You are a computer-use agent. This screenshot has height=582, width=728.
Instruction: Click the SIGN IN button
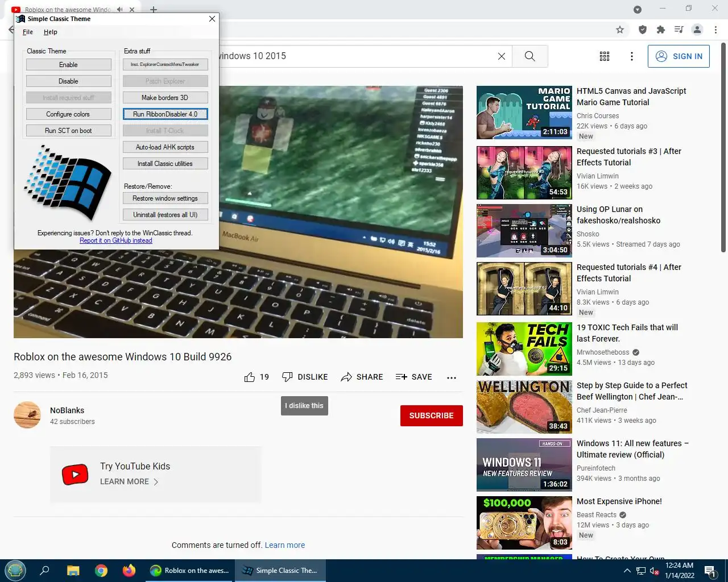click(x=679, y=56)
